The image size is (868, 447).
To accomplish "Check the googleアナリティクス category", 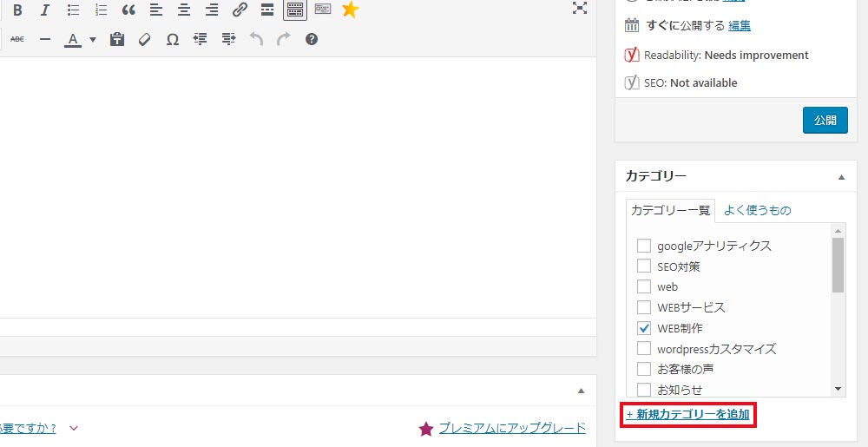I will pos(644,246).
